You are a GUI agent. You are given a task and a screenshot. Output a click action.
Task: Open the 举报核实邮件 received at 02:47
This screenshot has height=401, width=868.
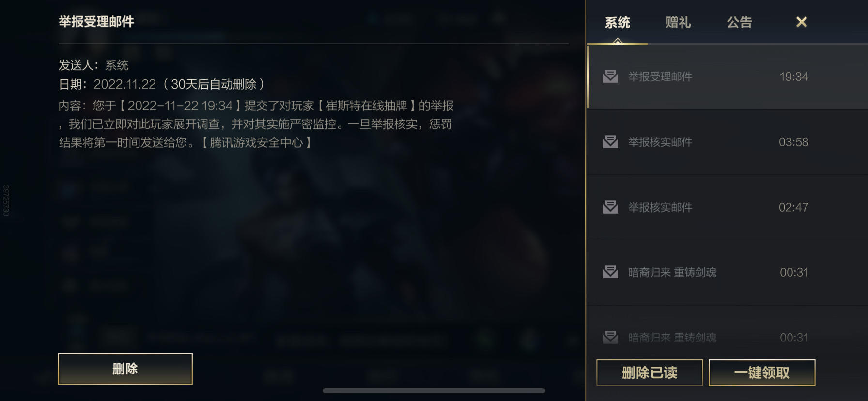point(727,207)
